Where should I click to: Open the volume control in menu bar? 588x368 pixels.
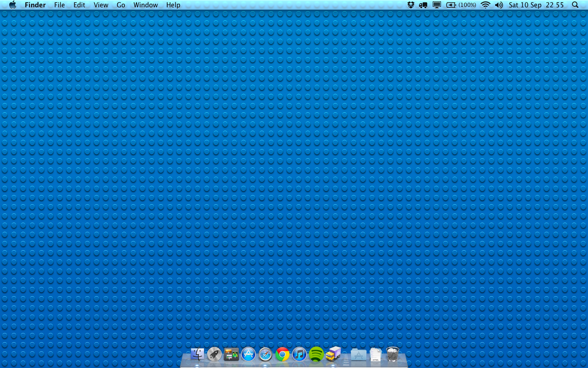click(x=499, y=5)
